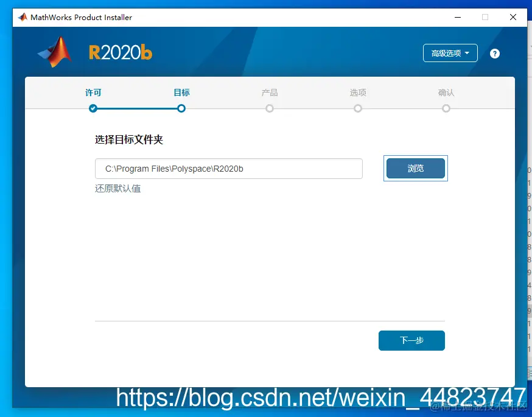532x417 pixels.
Task: Click the 选项 step circle marker
Action: (x=357, y=108)
